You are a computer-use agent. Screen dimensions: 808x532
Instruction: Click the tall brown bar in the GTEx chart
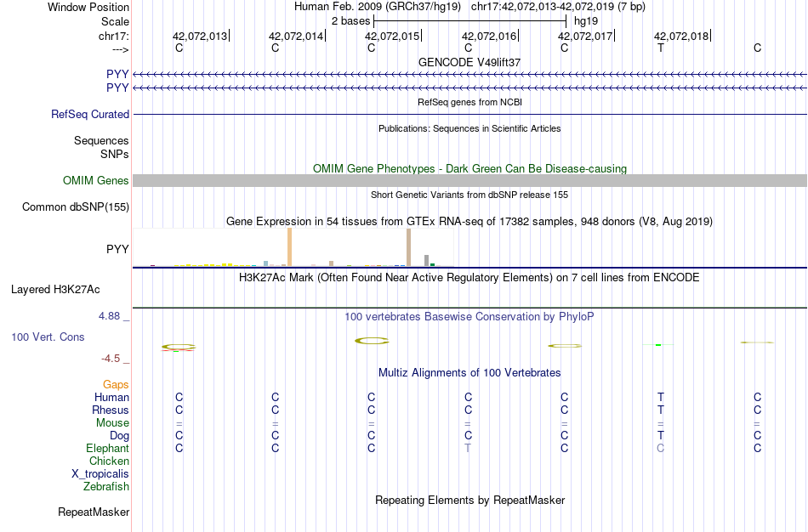click(408, 247)
